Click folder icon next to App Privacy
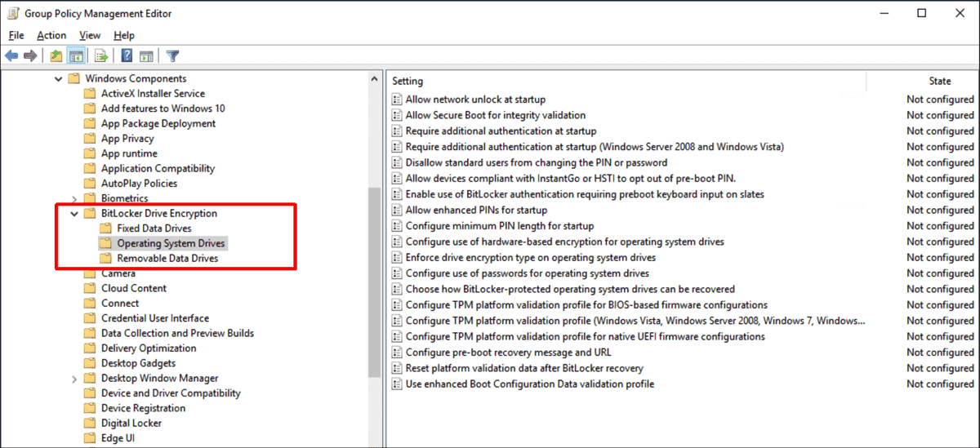This screenshot has height=448, width=980. click(90, 139)
